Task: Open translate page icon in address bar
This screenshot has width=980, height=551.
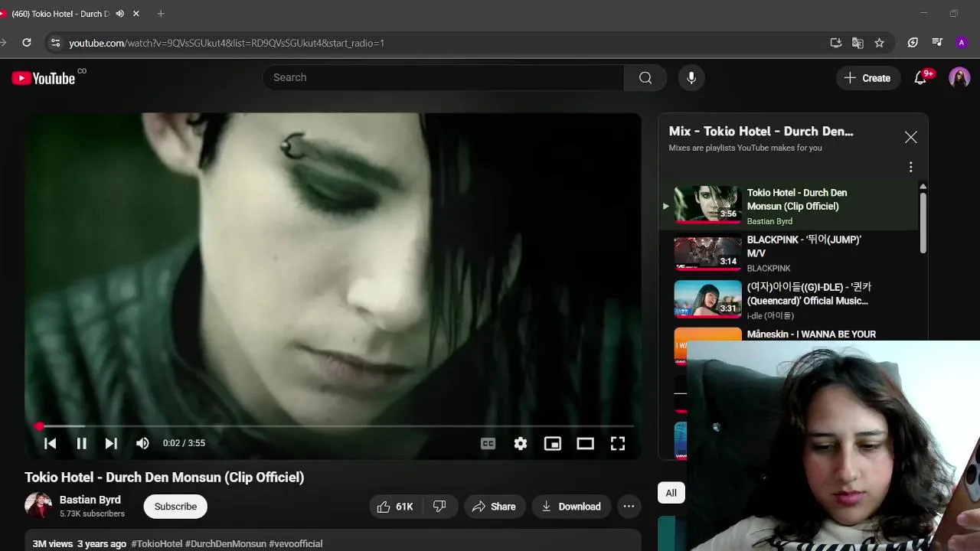Action: 857,43
